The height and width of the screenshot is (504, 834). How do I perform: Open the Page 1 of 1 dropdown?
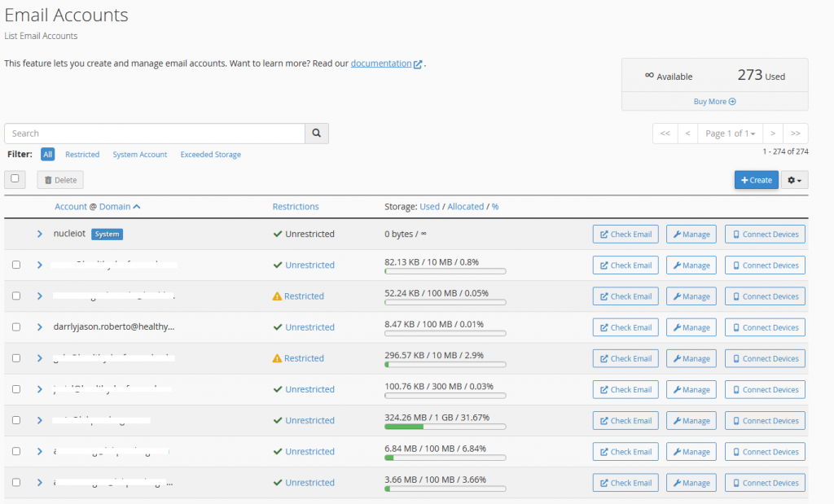(731, 134)
